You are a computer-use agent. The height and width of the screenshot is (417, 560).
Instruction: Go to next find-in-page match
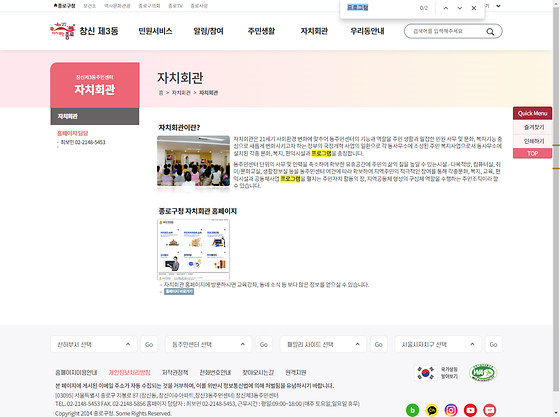click(x=460, y=8)
